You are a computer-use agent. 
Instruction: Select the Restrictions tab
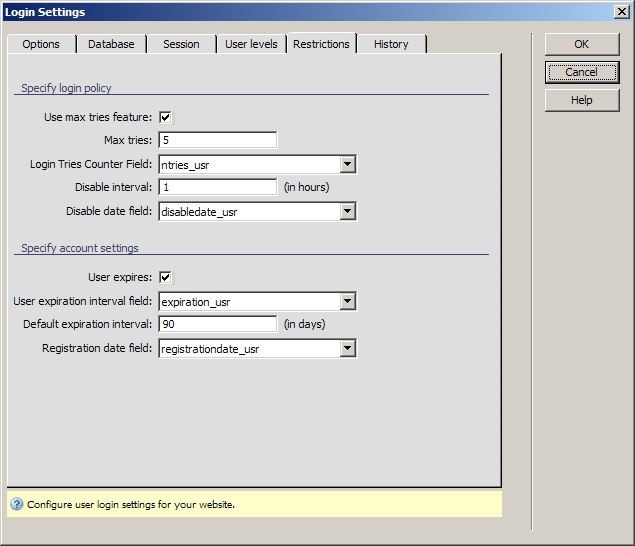[x=321, y=44]
